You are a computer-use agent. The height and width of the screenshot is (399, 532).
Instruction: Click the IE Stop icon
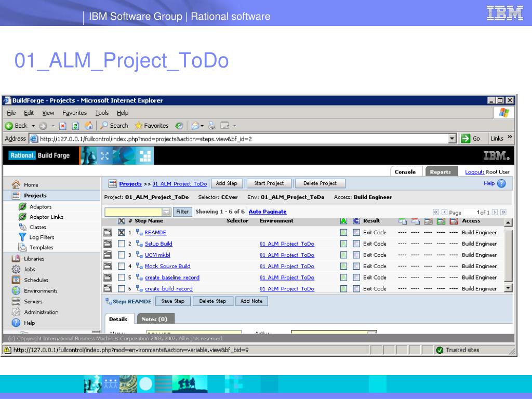coord(63,126)
